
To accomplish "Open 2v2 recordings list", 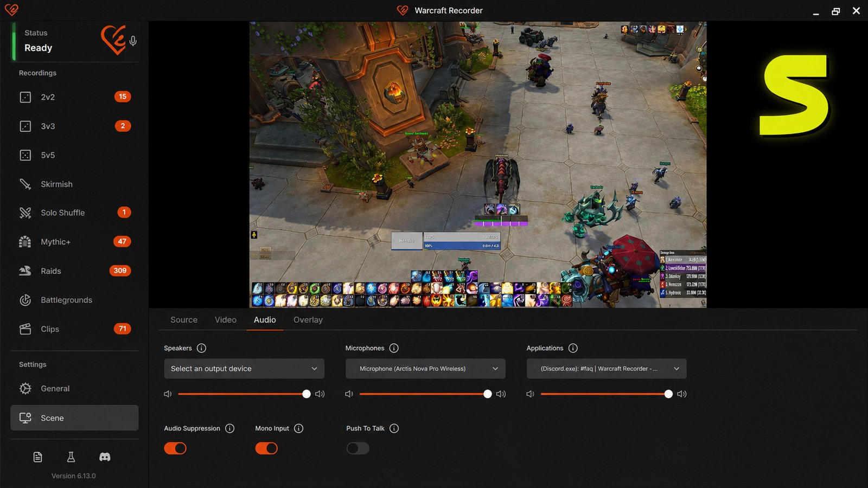I will [x=74, y=97].
